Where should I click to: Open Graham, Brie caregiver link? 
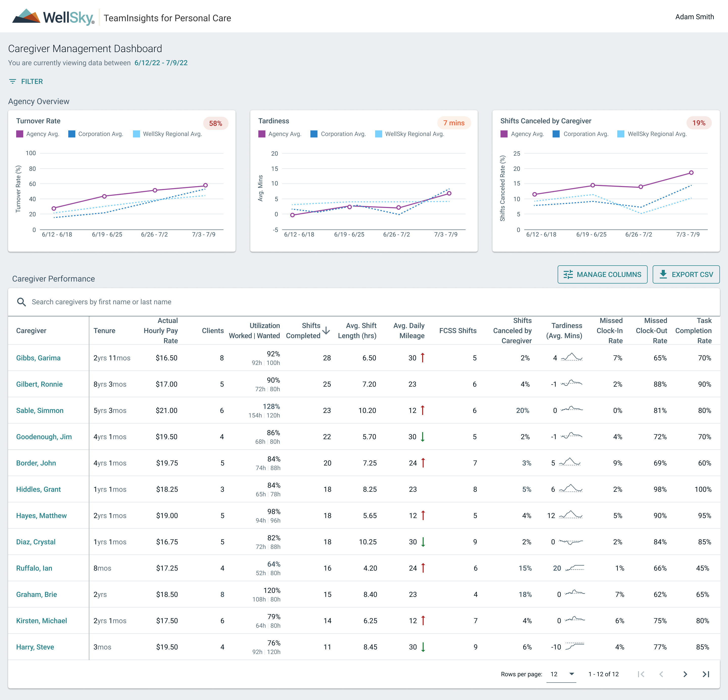(x=36, y=595)
